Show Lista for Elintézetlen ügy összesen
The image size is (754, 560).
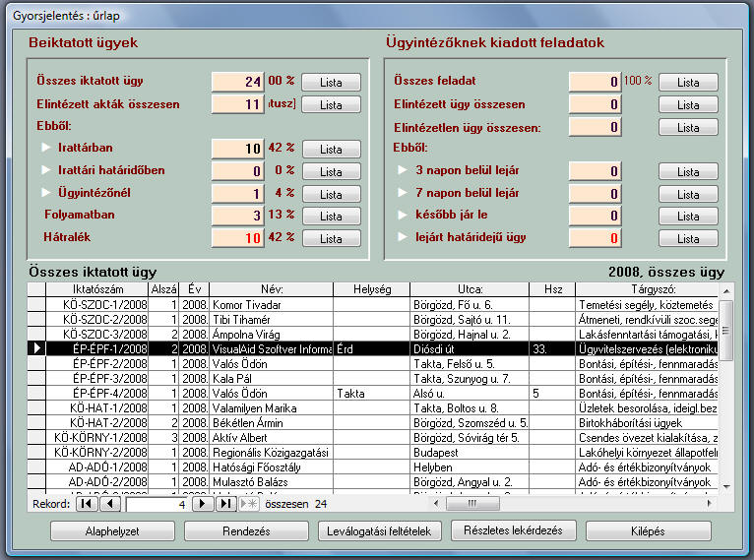click(x=688, y=127)
